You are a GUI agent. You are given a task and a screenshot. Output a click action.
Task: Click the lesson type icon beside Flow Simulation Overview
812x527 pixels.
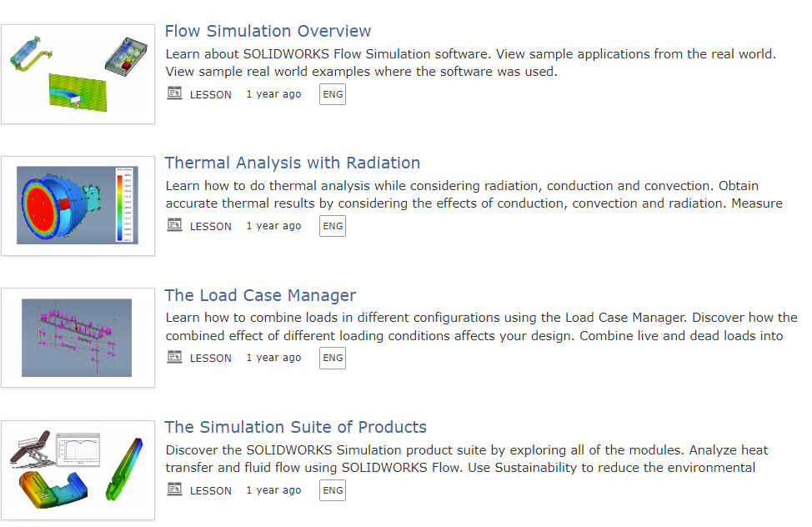tap(174, 93)
